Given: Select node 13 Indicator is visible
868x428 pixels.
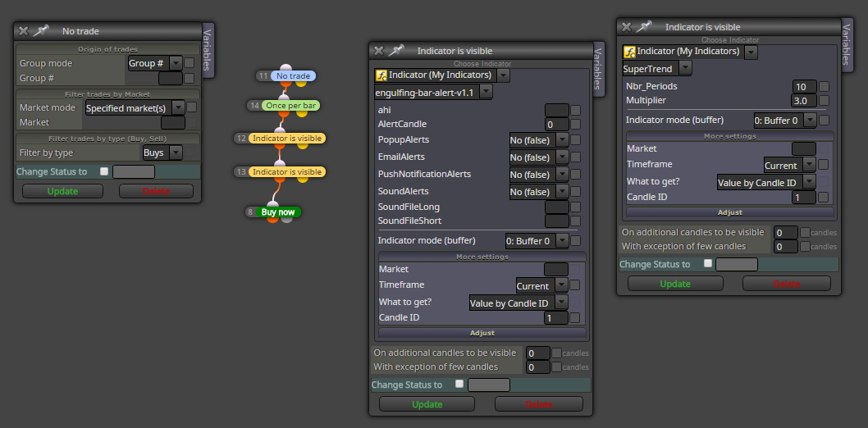Looking at the screenshot, I should coord(287,172).
